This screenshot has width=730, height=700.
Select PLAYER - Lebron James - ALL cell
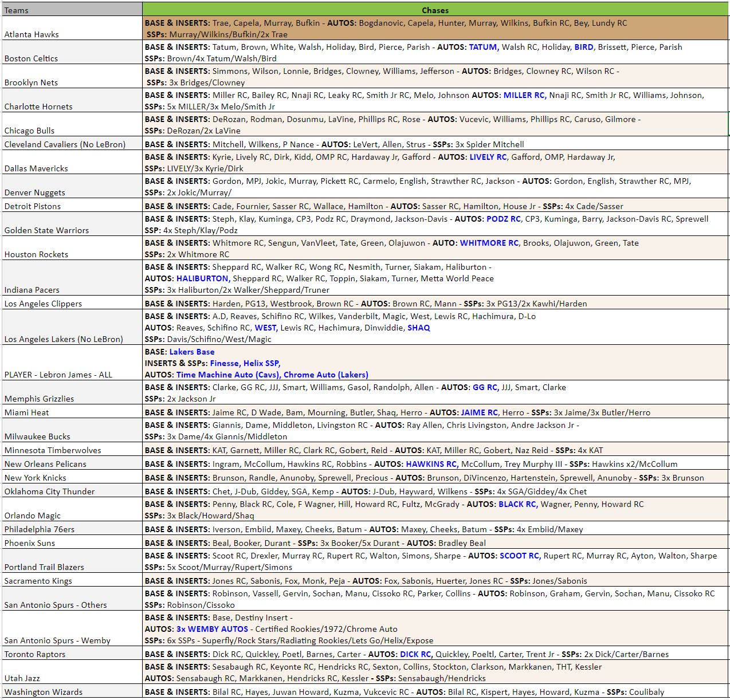tap(72, 363)
